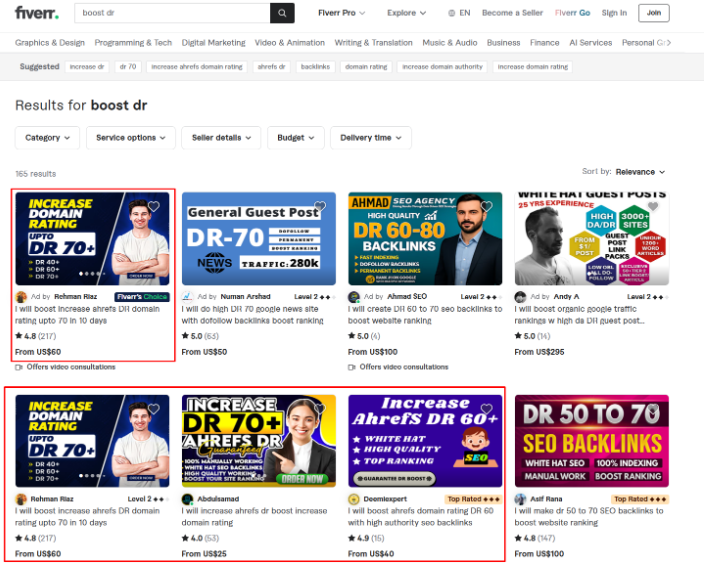Open the Programming & Tech category menu

coord(133,43)
